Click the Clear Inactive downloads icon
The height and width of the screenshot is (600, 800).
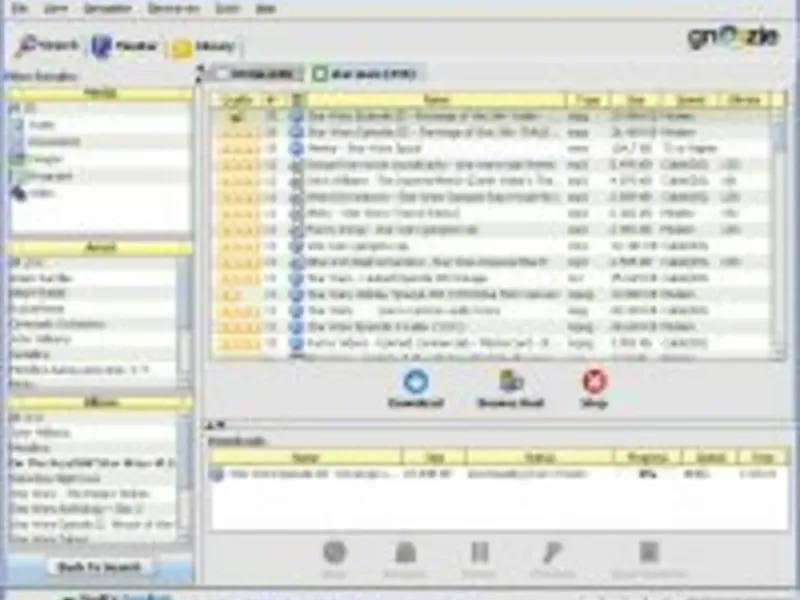(x=648, y=553)
